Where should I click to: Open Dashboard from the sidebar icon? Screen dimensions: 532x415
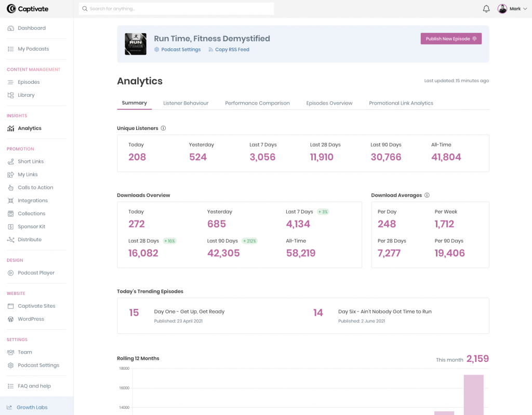tap(11, 28)
